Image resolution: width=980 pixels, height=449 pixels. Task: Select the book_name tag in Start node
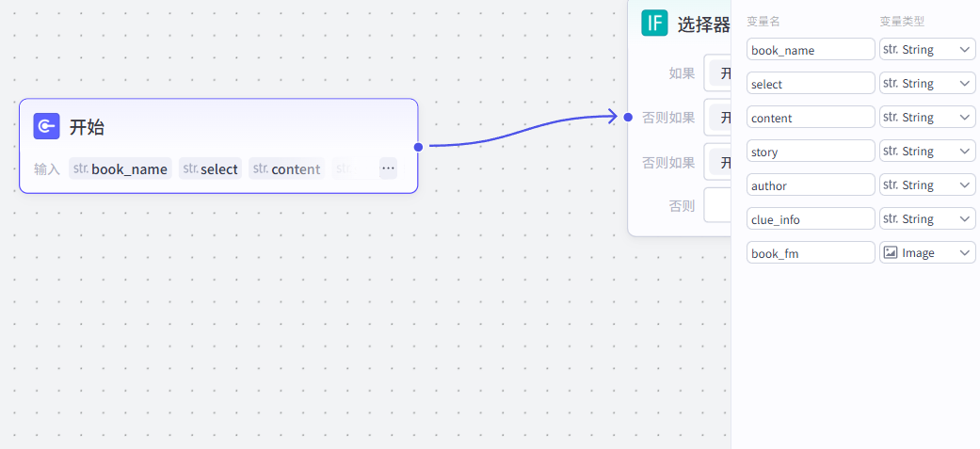click(x=120, y=169)
